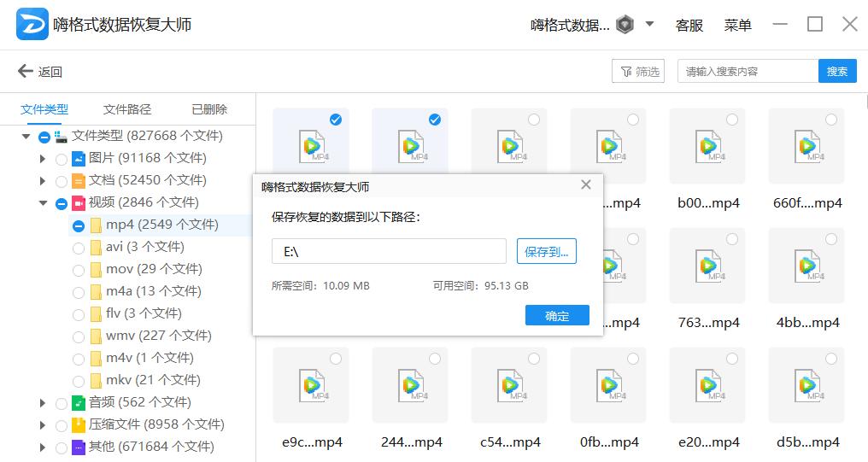
Task: Select the avi folder circle
Action: point(79,248)
